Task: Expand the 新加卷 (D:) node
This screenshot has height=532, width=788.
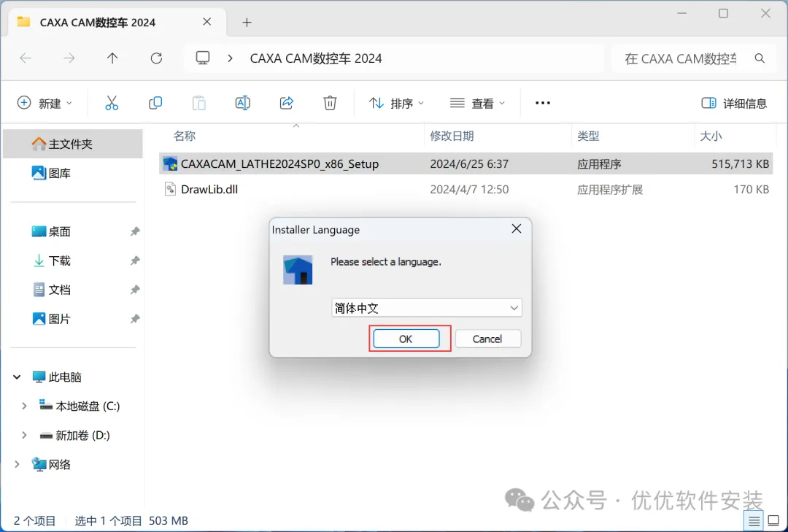Action: point(23,435)
